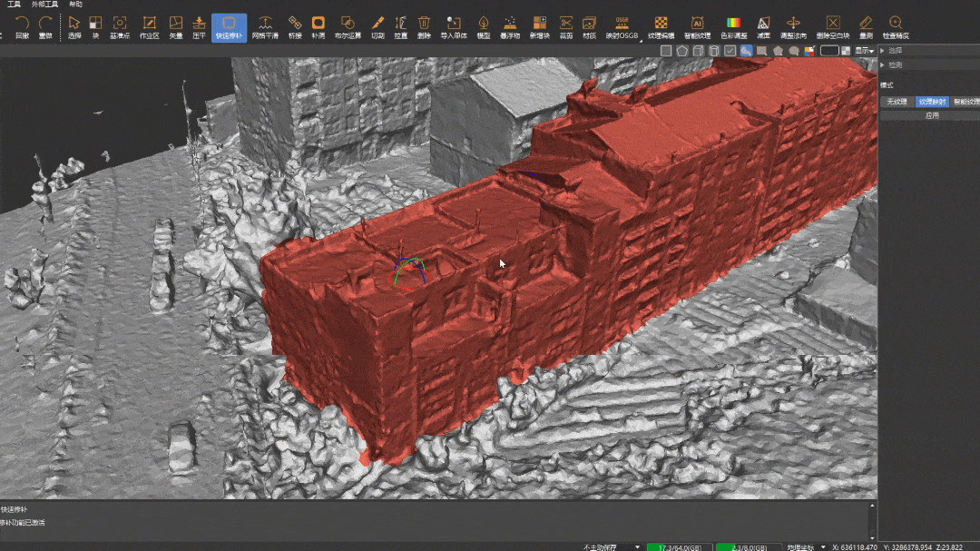This screenshot has height=551, width=980.
Task: Click the 检查精度 accuracy check icon
Action: coord(895,26)
